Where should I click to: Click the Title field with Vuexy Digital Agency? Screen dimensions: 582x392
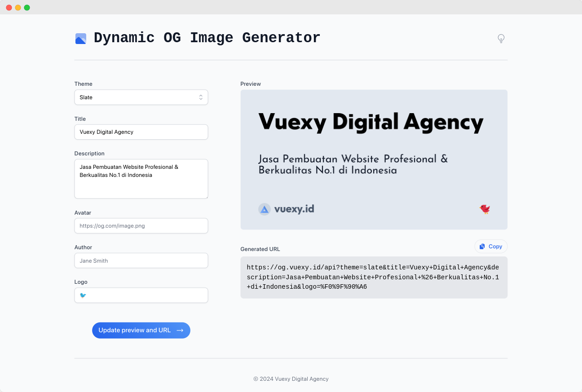(141, 132)
